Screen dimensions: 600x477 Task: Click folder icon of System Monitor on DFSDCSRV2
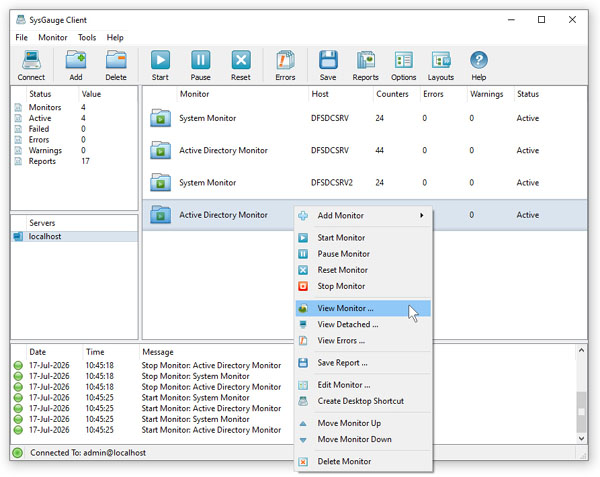[160, 182]
